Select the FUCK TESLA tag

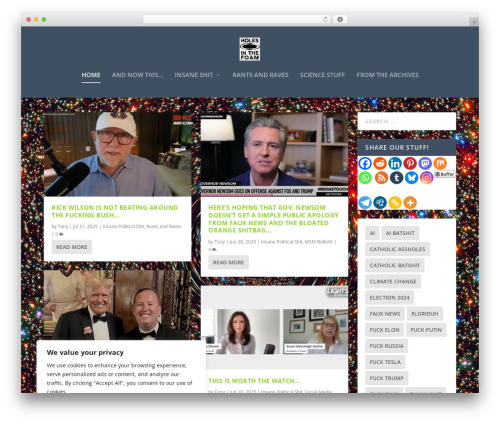coord(385,362)
